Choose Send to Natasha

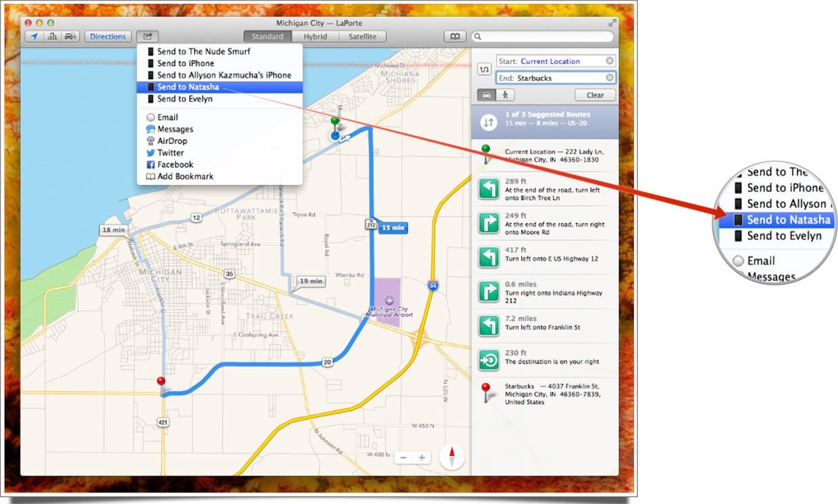pyautogui.click(x=220, y=87)
